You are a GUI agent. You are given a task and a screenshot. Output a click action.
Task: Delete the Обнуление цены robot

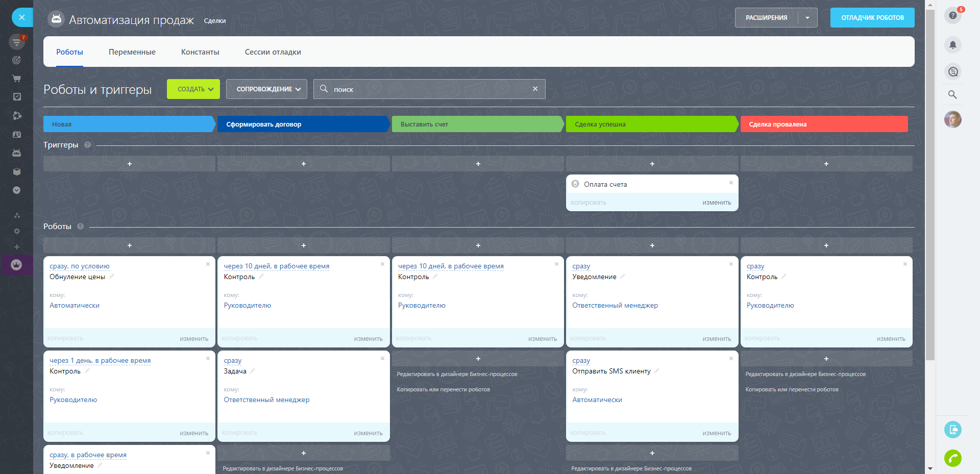point(208,264)
